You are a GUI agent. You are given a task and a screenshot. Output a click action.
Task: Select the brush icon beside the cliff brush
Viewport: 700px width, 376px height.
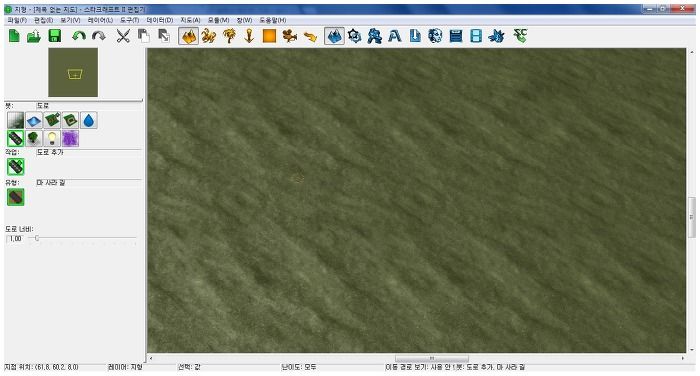point(52,121)
